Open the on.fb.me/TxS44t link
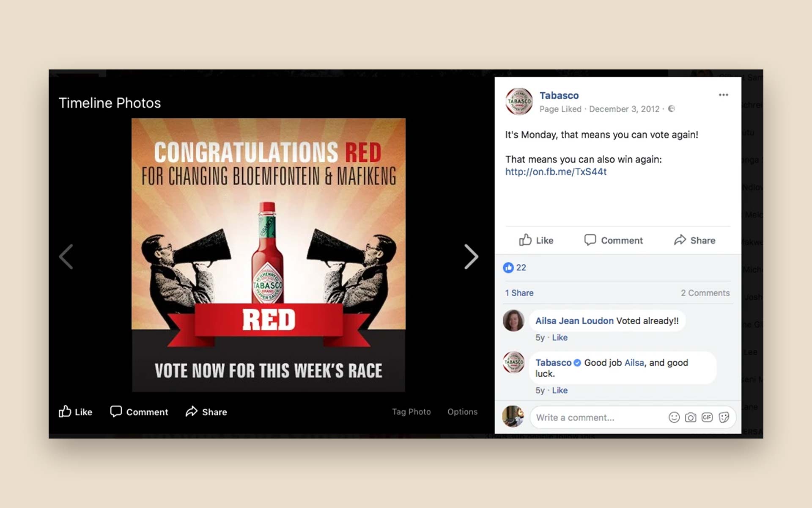Viewport: 812px width, 508px height. 556,171
